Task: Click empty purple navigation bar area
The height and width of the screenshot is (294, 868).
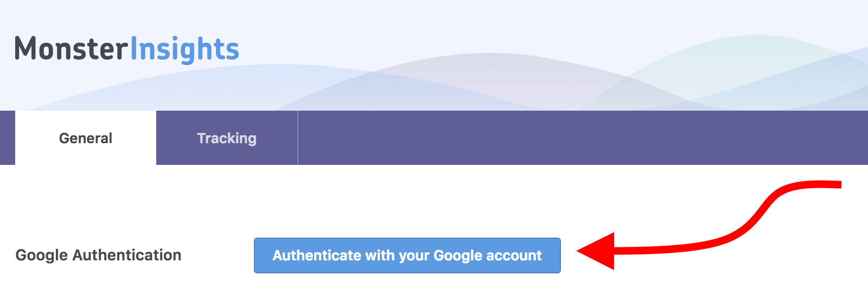Action: click(583, 138)
